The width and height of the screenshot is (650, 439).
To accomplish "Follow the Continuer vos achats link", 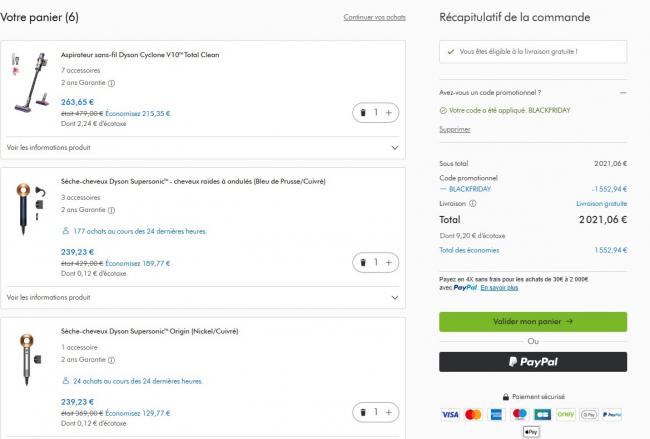I will 374,17.
